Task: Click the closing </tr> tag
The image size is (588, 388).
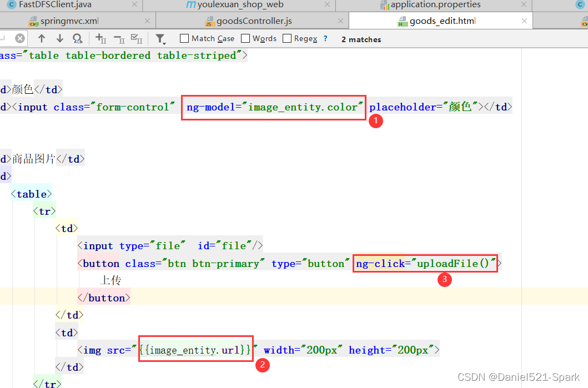Action: point(47,384)
